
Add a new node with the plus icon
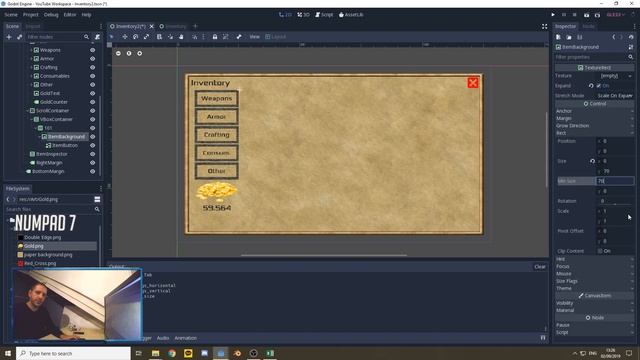[x=9, y=37]
